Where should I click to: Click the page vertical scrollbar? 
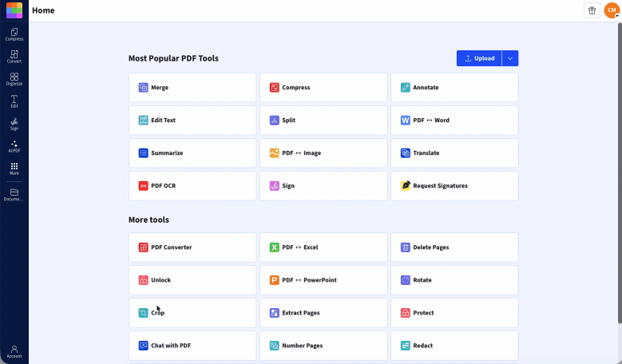(x=619, y=176)
